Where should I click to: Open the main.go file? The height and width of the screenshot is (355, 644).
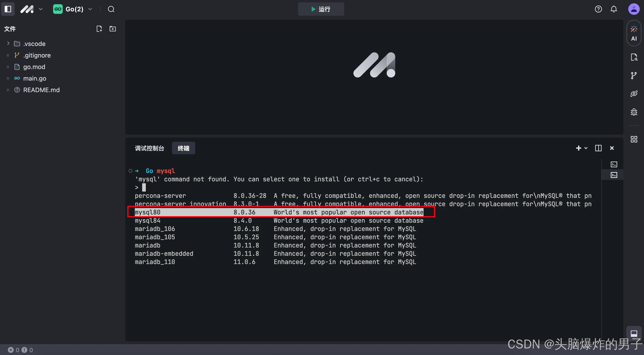[34, 78]
